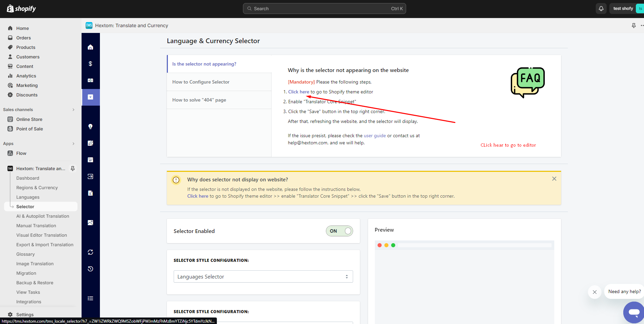644x324 pixels.
Task: Open Migration in sidebar list
Action: coord(26,273)
